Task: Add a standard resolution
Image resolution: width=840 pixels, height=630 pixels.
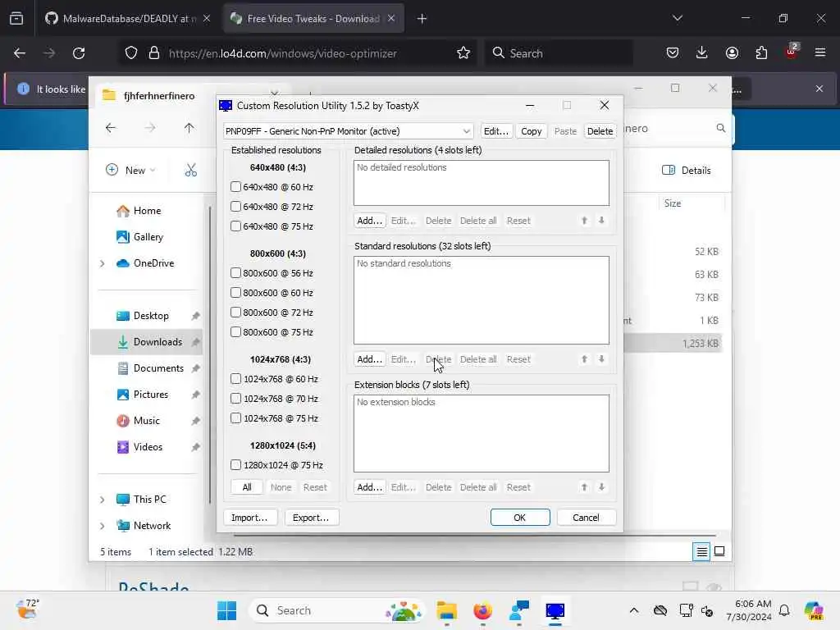Action: [x=369, y=359]
